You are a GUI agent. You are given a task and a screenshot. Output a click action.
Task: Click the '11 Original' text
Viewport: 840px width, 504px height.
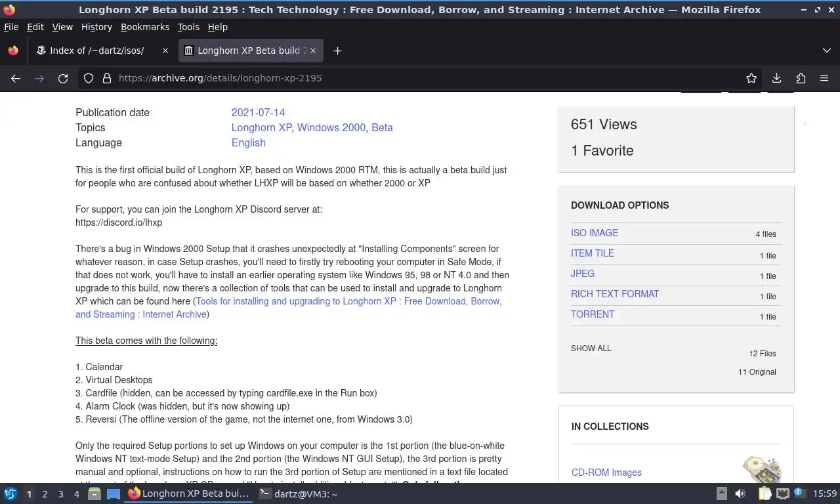(x=757, y=372)
